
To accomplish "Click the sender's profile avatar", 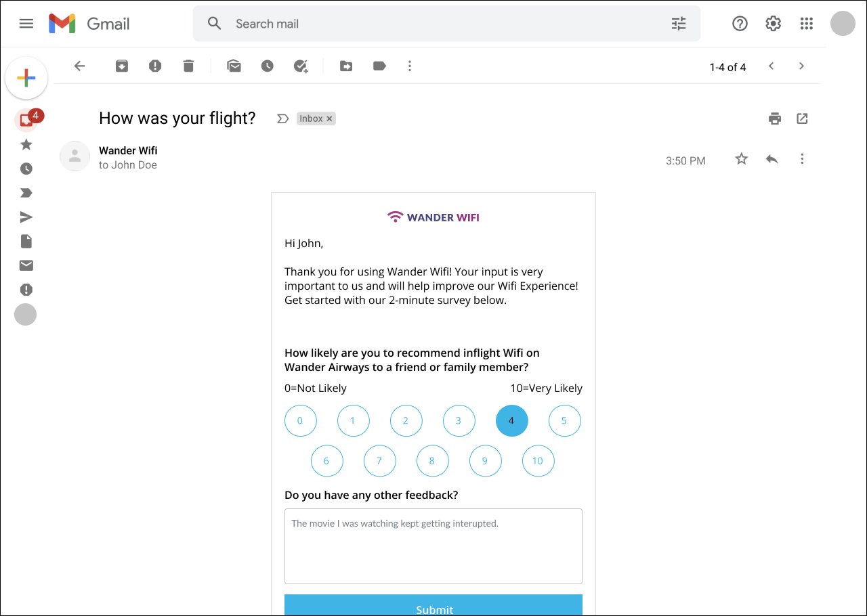I will pos(75,156).
